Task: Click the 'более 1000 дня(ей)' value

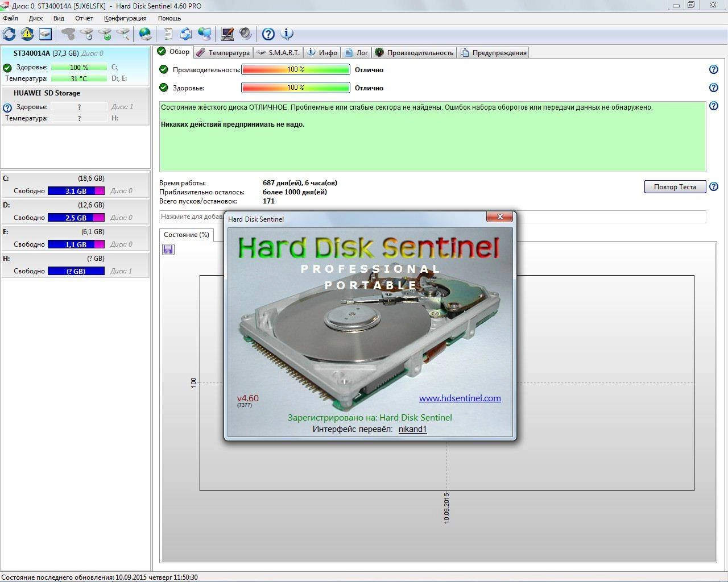Action: tap(295, 192)
